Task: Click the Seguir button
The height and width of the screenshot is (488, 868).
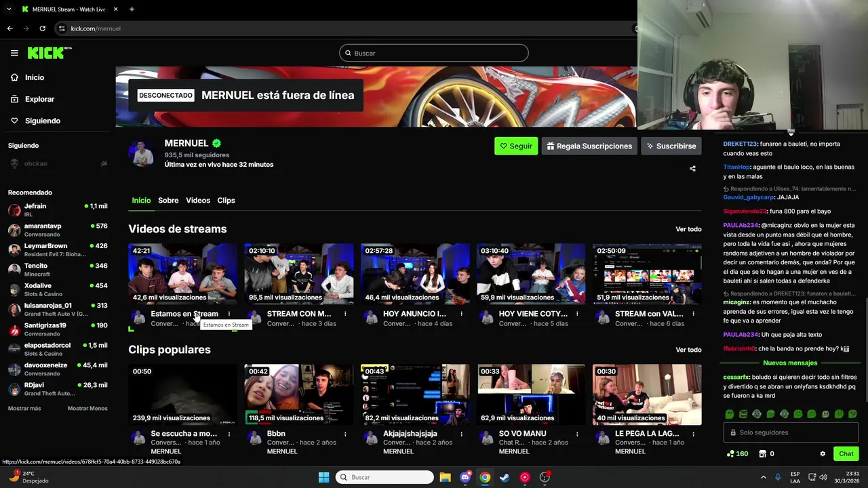Action: pos(516,146)
